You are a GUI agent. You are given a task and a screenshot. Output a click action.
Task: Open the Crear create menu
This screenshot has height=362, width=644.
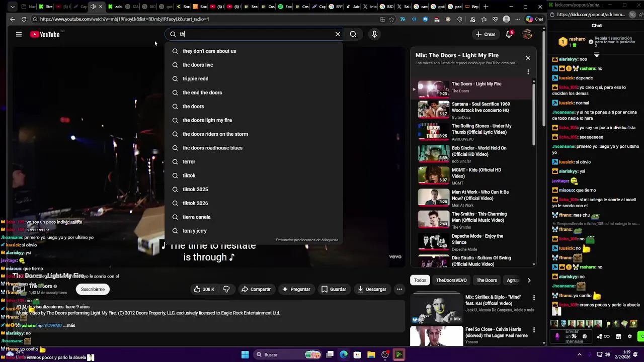tap(485, 34)
